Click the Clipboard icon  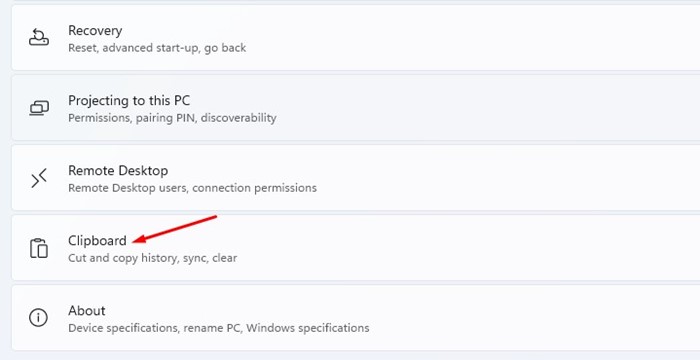[39, 248]
